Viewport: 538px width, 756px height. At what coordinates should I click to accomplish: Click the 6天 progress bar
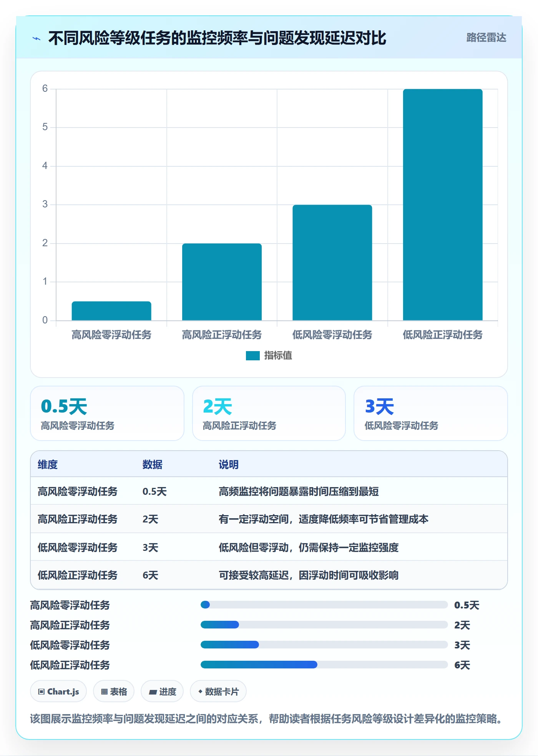coord(324,665)
